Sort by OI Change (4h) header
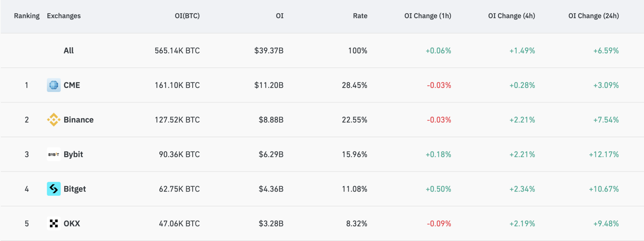 click(x=512, y=16)
